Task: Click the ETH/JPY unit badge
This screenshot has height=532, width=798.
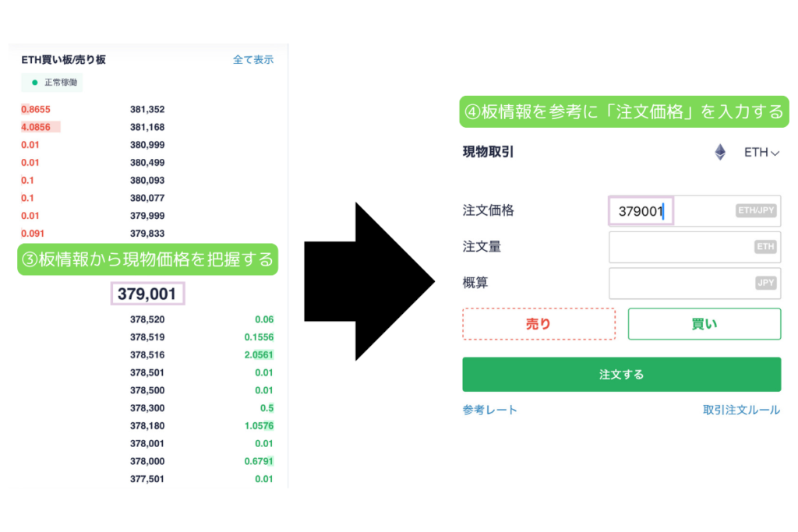Action: click(x=756, y=210)
